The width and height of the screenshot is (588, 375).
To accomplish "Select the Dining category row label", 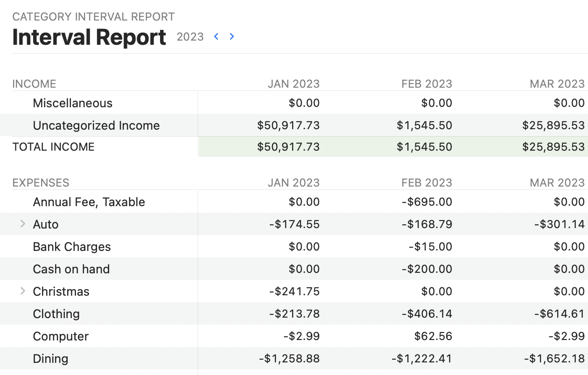I will point(50,359).
